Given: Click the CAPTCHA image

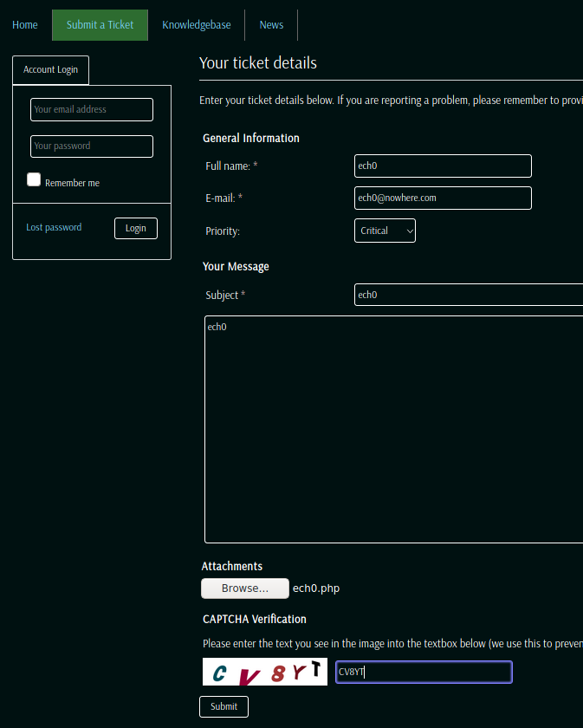Looking at the screenshot, I should coord(265,673).
